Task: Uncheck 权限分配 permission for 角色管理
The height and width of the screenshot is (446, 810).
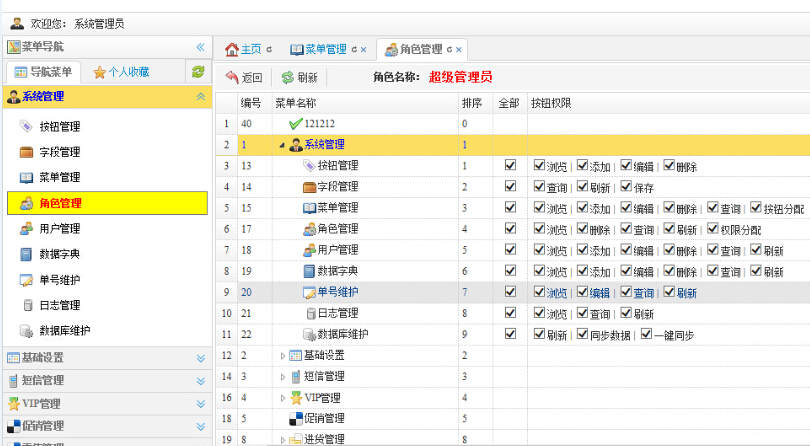Action: (x=713, y=228)
